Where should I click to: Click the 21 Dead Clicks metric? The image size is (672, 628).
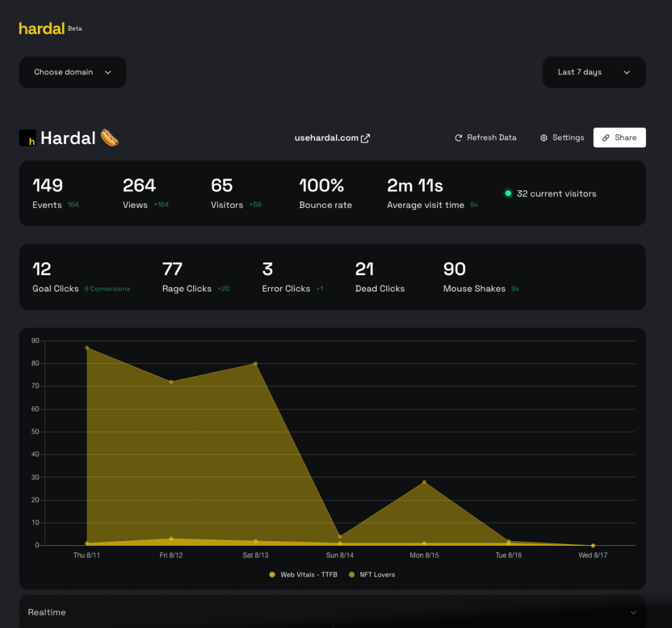tap(380, 277)
